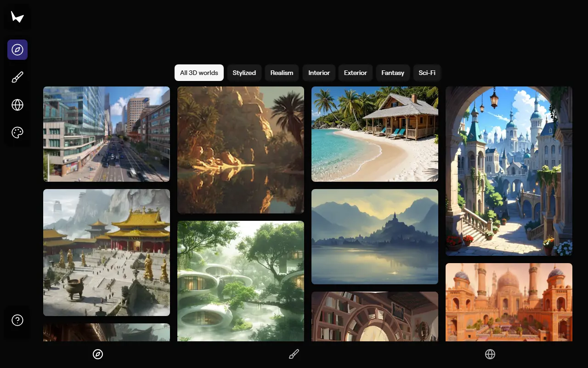Click the All 3D worlds filter

(199, 73)
